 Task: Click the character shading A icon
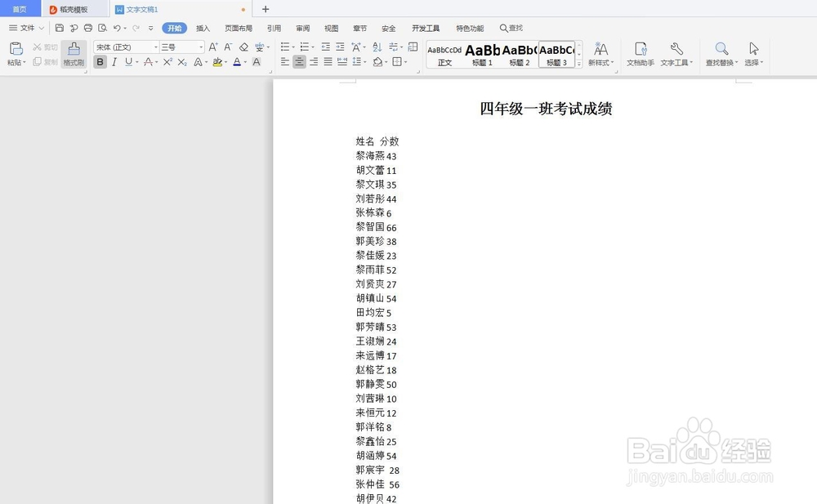coord(257,62)
